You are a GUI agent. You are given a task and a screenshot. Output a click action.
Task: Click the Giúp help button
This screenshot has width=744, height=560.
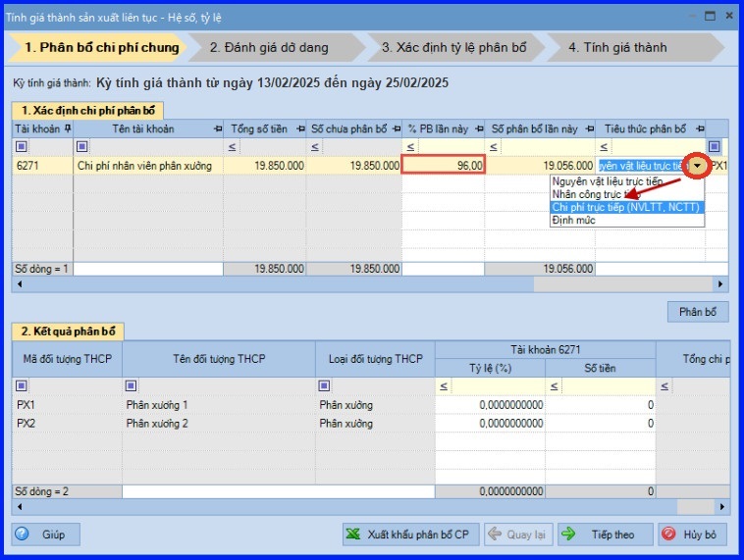[46, 535]
